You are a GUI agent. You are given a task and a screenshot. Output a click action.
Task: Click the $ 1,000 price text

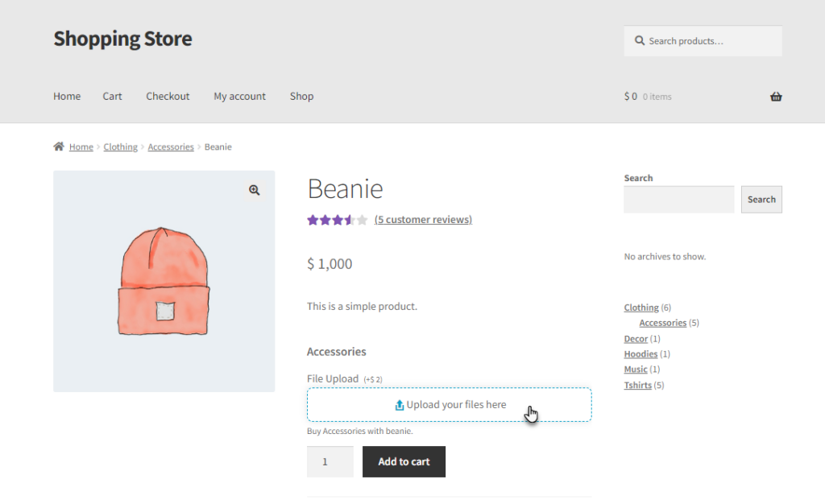[330, 264]
